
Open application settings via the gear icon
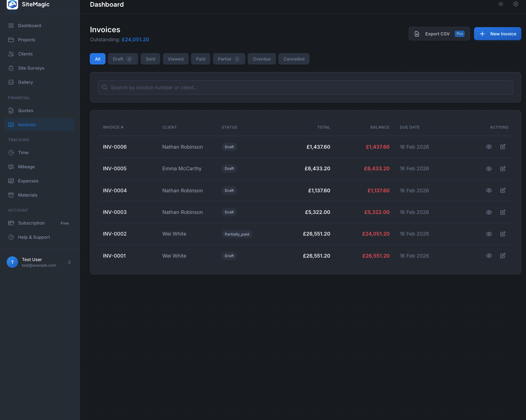[516, 4]
